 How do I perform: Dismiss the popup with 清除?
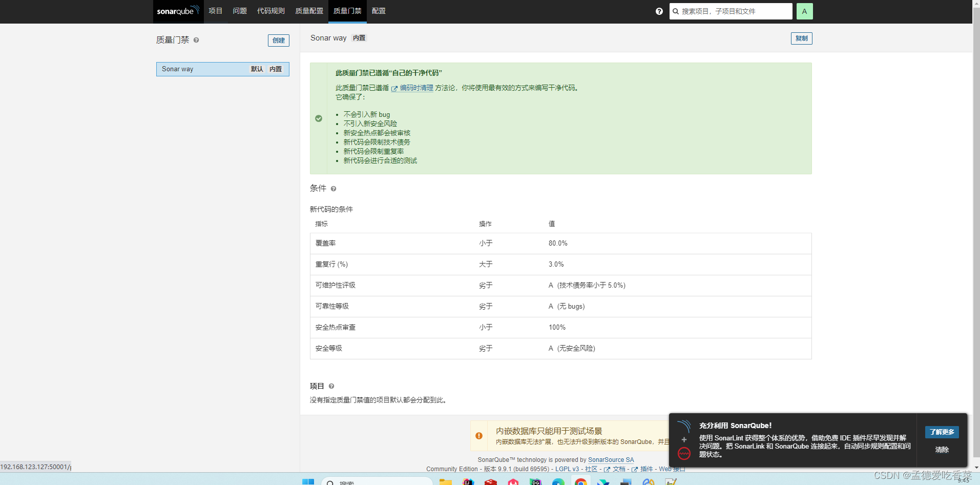coord(942,450)
